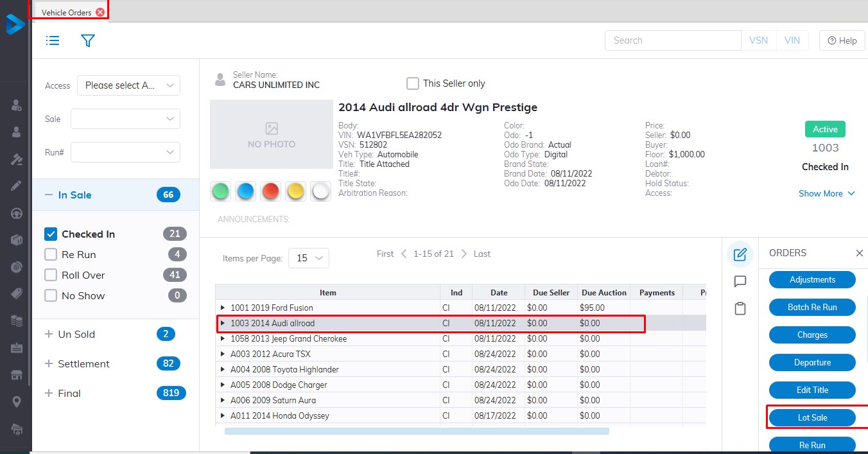Select the Vehicle Orders tab
Viewport: 868px width, 454px height.
coord(67,12)
